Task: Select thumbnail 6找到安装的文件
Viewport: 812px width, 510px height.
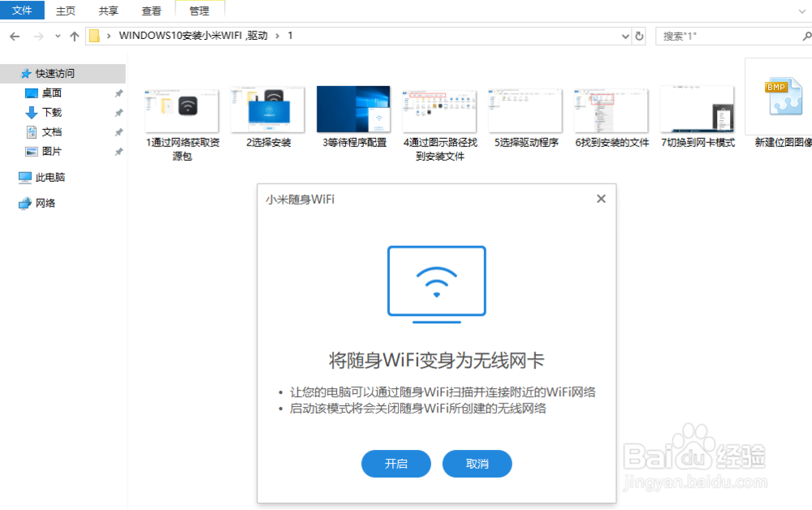Action: [611, 110]
